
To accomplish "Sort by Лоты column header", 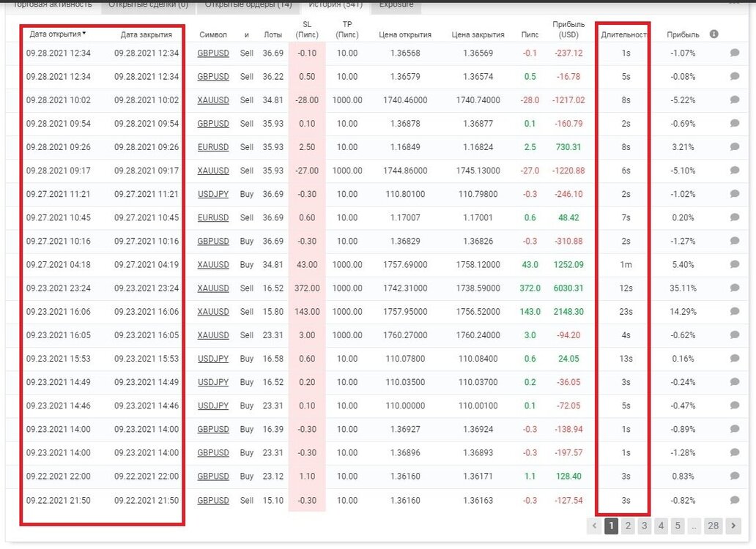I will (273, 34).
